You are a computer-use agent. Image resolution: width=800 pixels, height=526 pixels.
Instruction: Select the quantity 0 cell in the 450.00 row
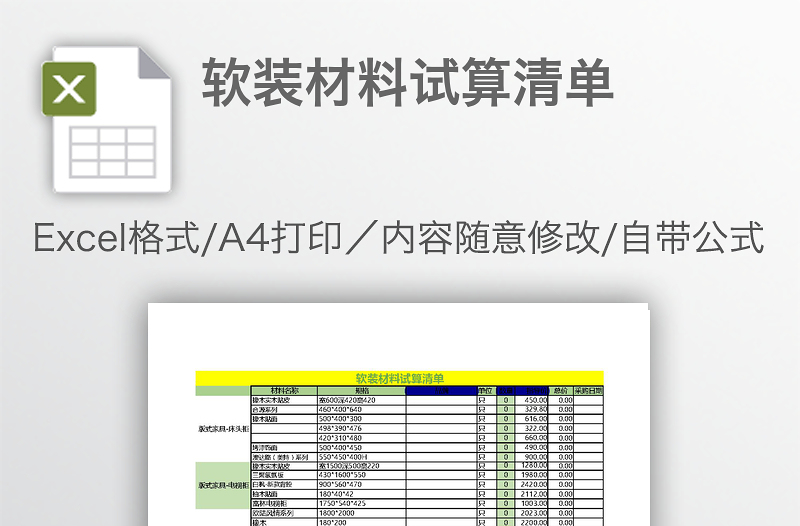505,400
